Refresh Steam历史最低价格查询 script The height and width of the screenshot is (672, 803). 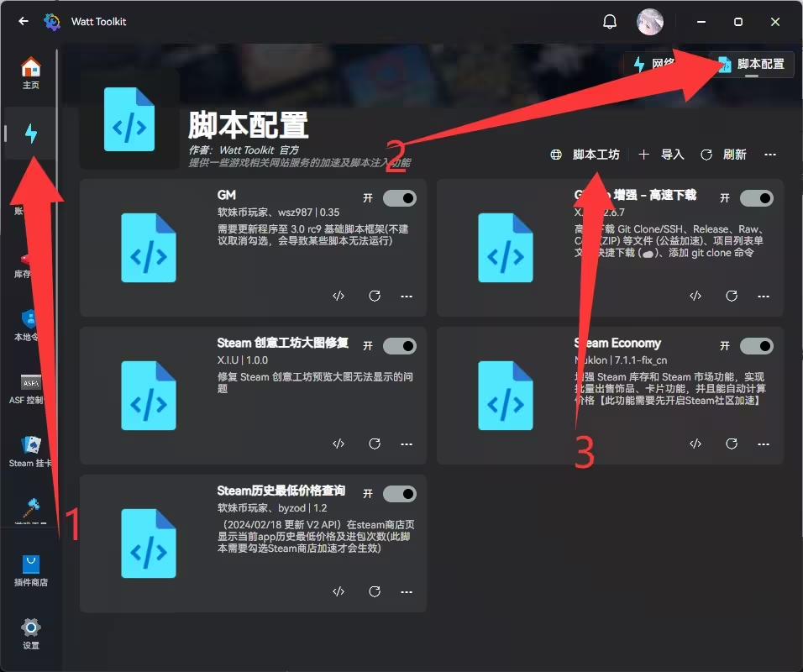click(375, 592)
